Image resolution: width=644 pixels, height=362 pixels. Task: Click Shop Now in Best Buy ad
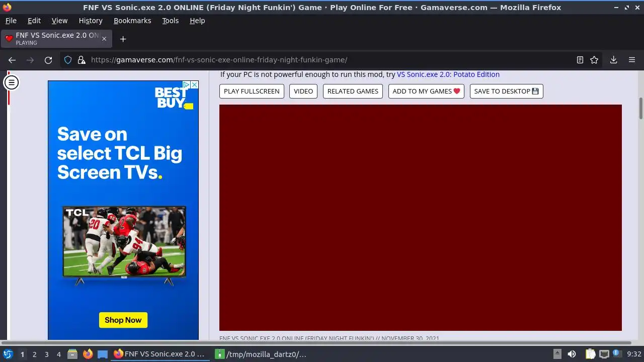123,320
